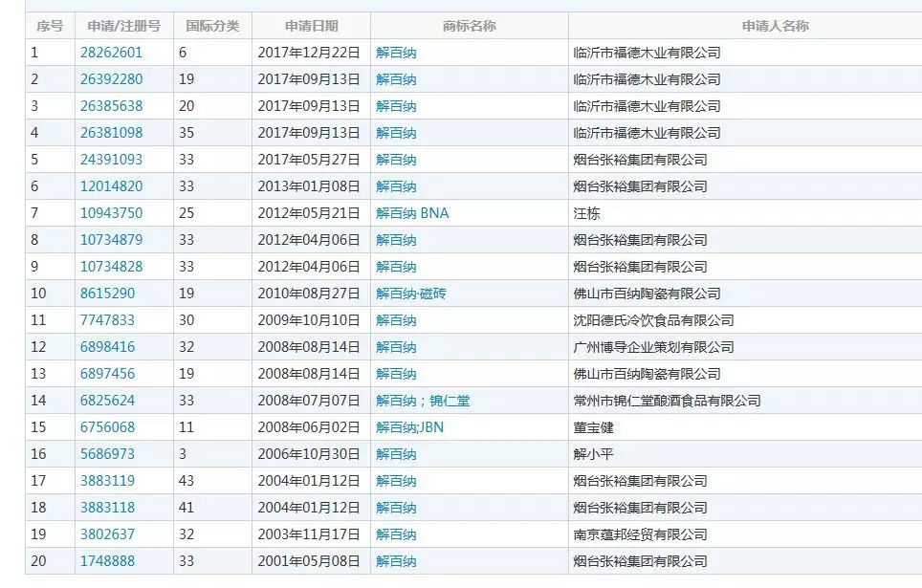Screen dimensions: 922x588
Task: Open registration number 6897456
Action: point(108,374)
